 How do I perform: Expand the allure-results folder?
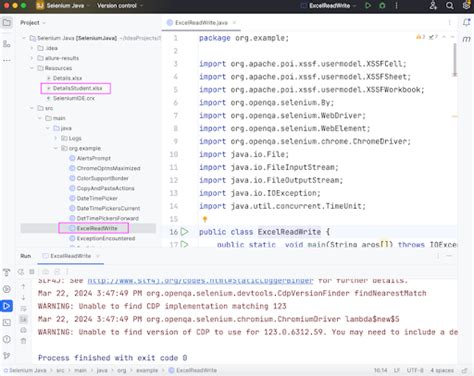tap(32, 58)
